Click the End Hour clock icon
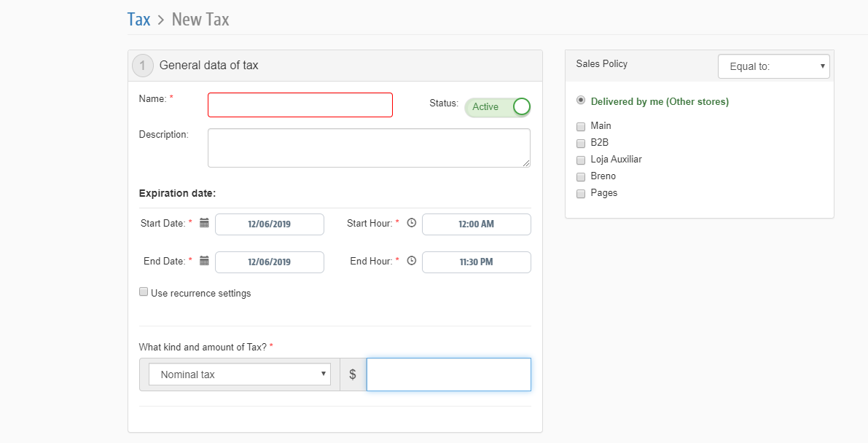The width and height of the screenshot is (868, 443). tap(411, 261)
